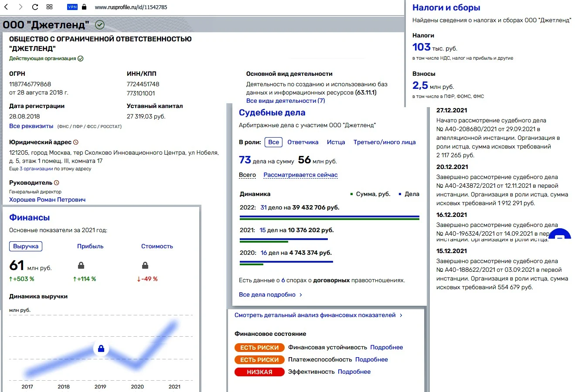Select the Всего cases view
This screenshot has width=575, height=392.
pos(248,175)
